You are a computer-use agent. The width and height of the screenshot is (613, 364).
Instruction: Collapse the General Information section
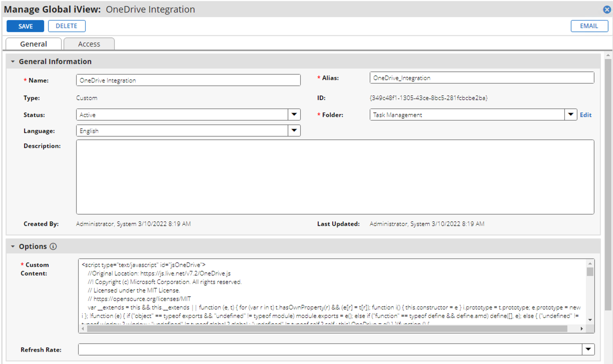13,61
